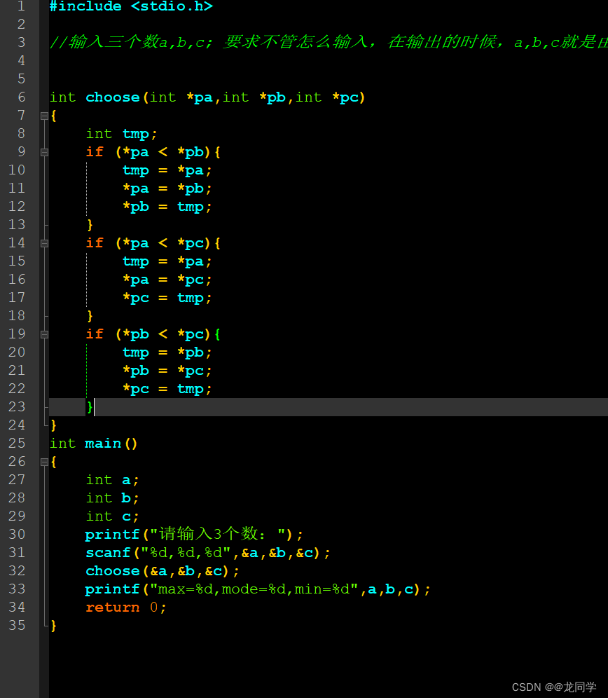
Task: Click the 'tmp = *pa;' statement on line 15
Action: [x=167, y=261]
